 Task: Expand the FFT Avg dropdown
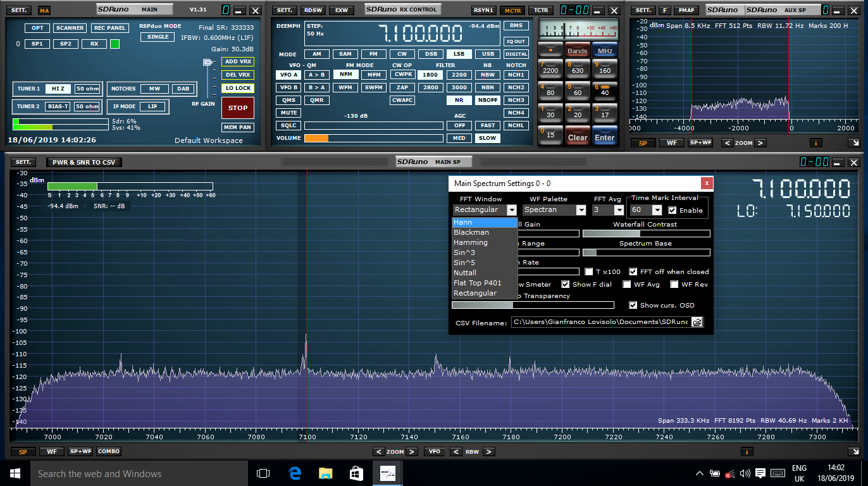pyautogui.click(x=619, y=210)
